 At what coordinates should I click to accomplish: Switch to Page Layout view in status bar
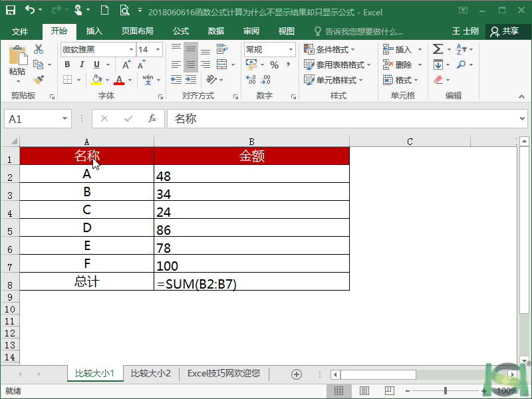[x=364, y=391]
